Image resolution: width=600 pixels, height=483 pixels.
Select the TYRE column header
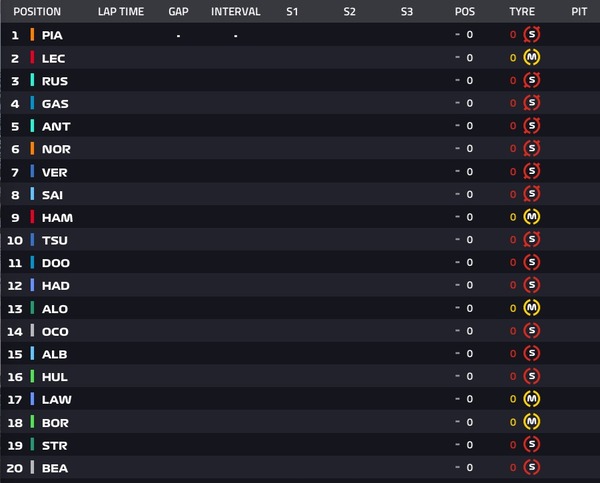522,11
